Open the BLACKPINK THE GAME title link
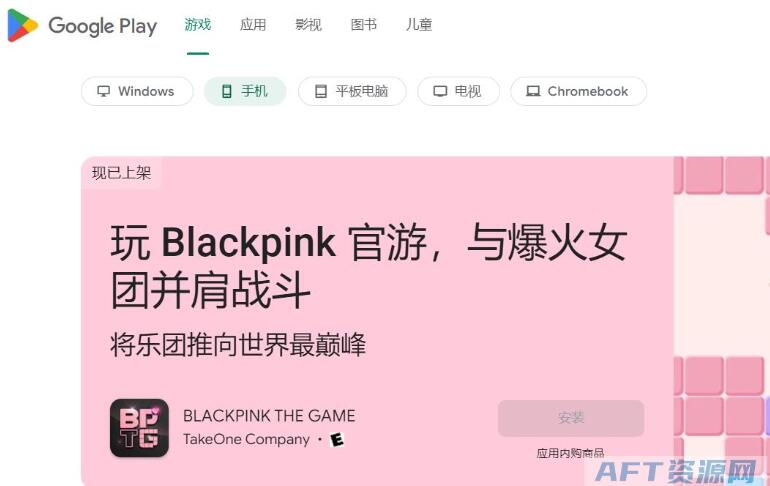The height and width of the screenshot is (486, 770). pyautogui.click(x=269, y=416)
